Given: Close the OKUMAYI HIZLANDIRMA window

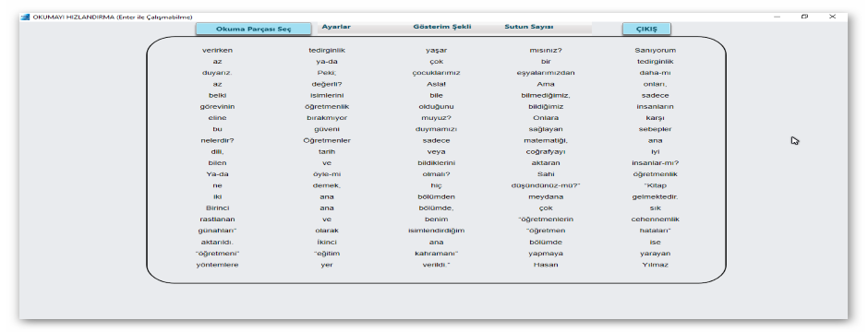Looking at the screenshot, I should pos(832,17).
